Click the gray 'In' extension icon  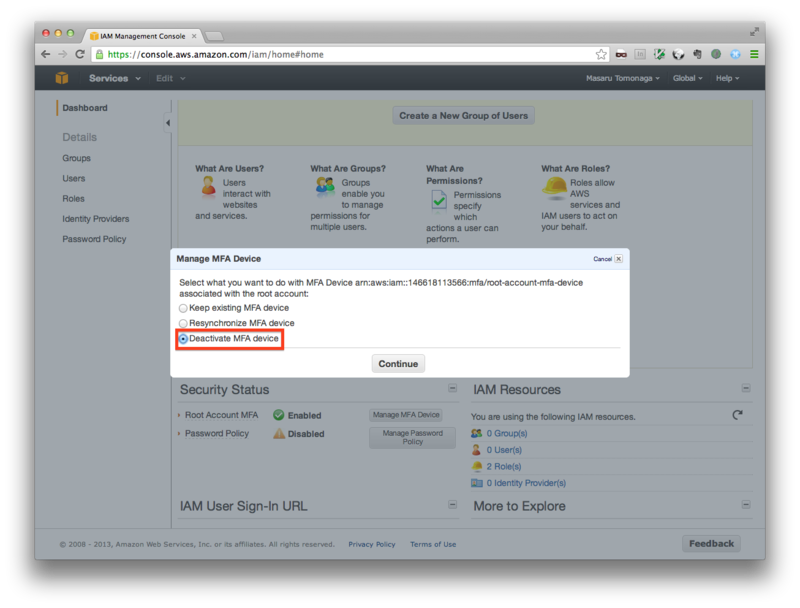point(640,54)
